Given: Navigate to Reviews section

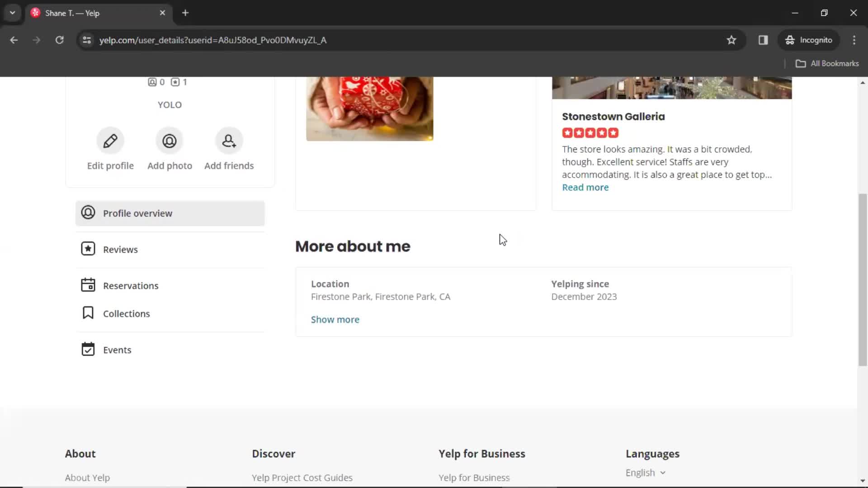Looking at the screenshot, I should (120, 249).
